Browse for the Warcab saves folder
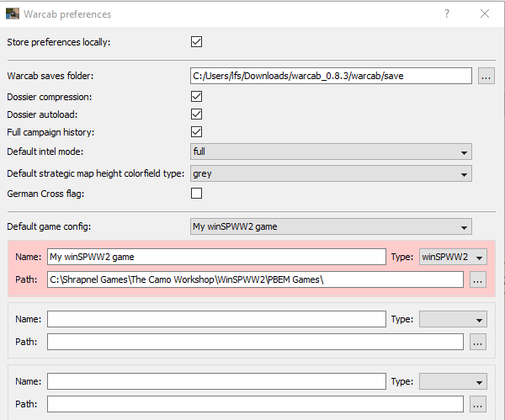The image size is (505, 420). pyautogui.click(x=486, y=76)
